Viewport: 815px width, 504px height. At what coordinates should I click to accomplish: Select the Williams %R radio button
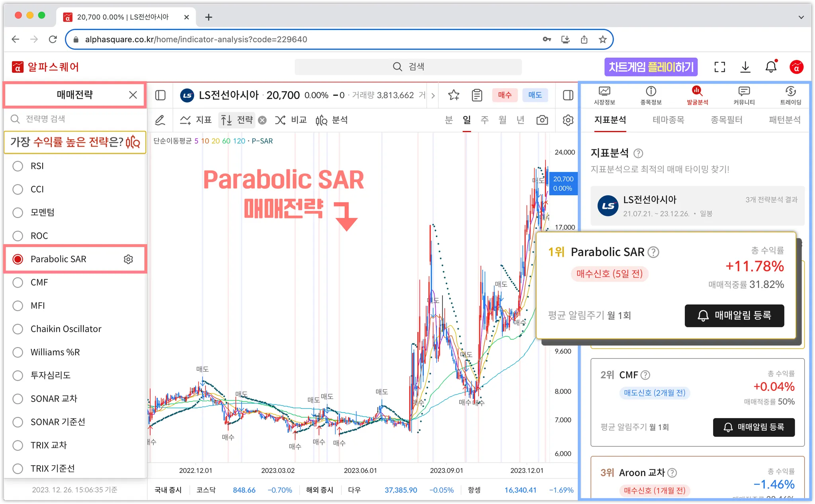pyautogui.click(x=18, y=352)
